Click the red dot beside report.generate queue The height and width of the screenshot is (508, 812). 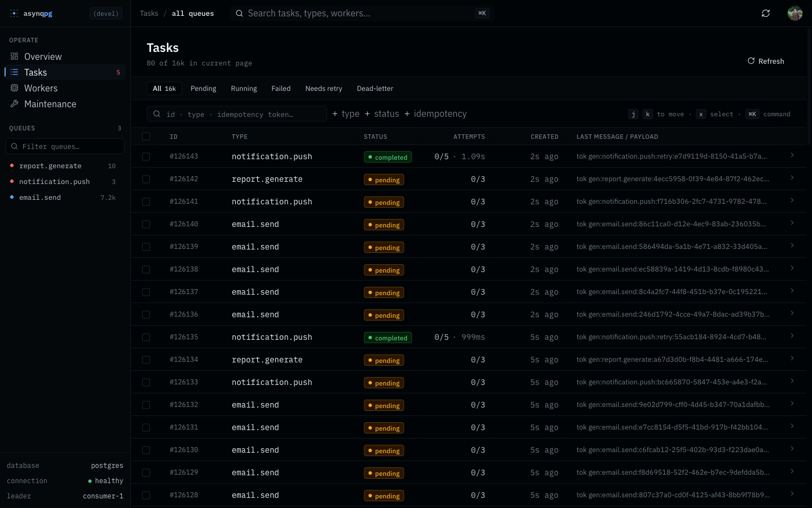pyautogui.click(x=12, y=165)
